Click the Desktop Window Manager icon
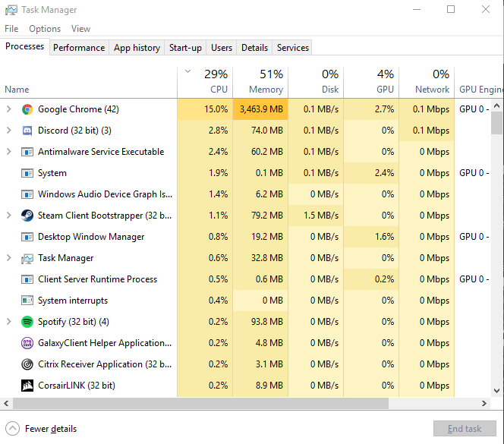Viewport: 504px width, 444px height. pos(27,237)
